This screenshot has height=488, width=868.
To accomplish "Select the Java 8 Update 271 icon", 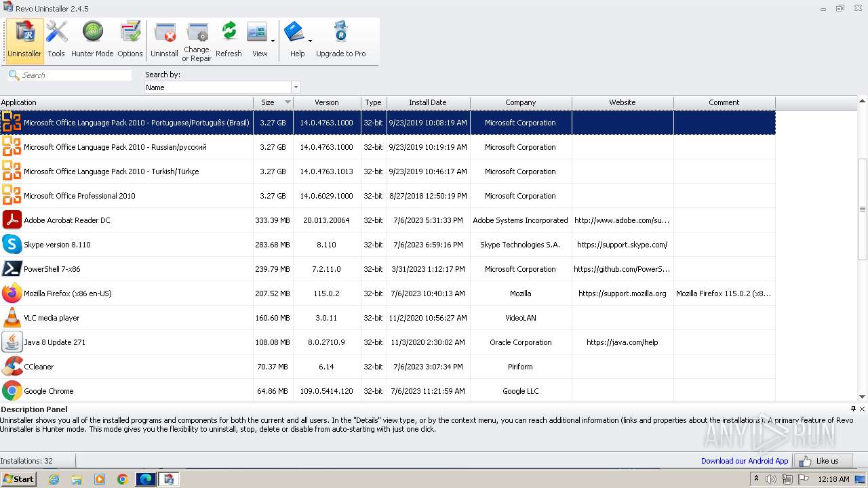I will pos(12,342).
